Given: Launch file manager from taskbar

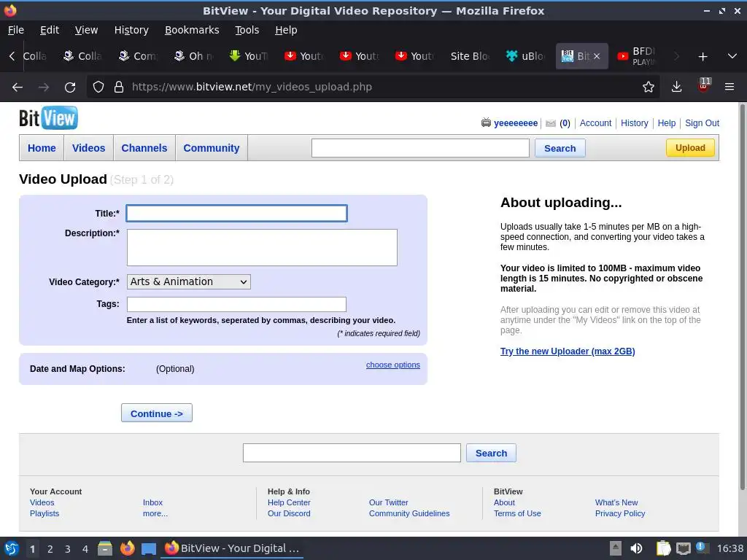Looking at the screenshot, I should [x=105, y=548].
